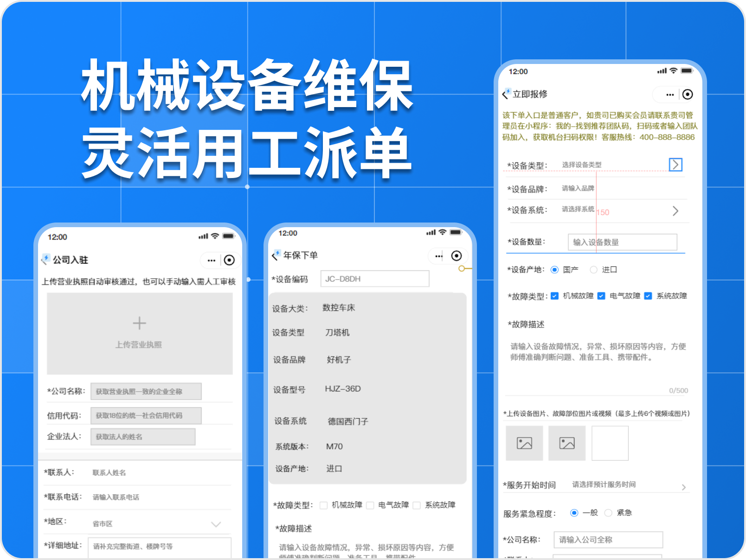This screenshot has width=746, height=560.
Task: Tap the close target icon on 公司入驻 screen
Action: [229, 260]
